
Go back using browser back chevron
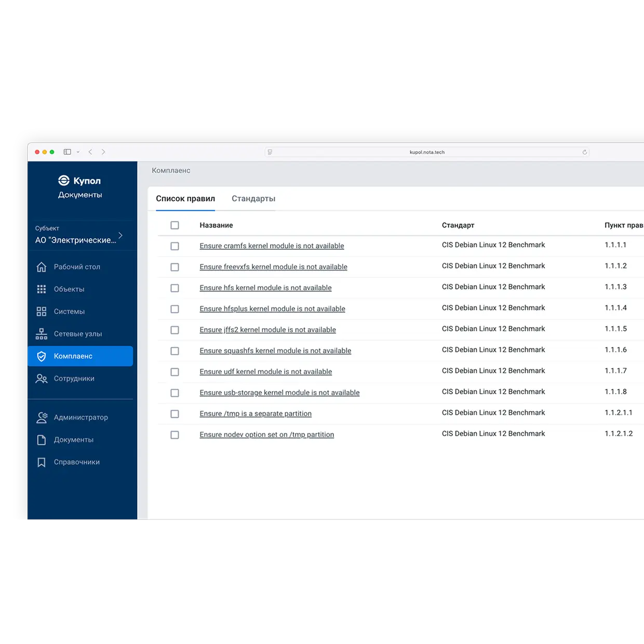pyautogui.click(x=90, y=152)
